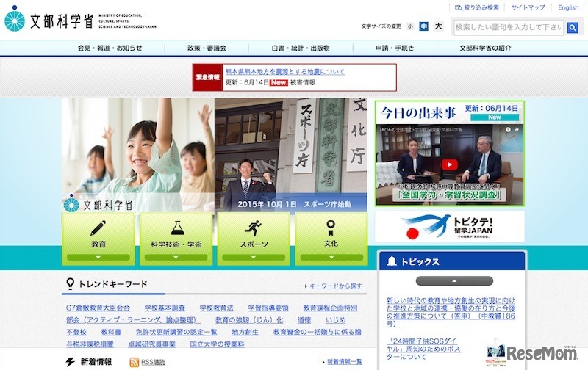Set text size to large (大)
Viewport: 588px width, 370px height.
tap(438, 26)
